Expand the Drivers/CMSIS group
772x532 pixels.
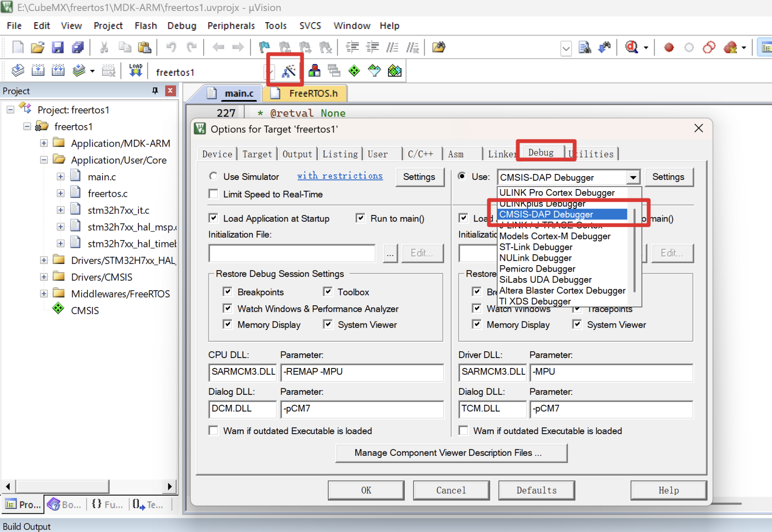(44, 277)
